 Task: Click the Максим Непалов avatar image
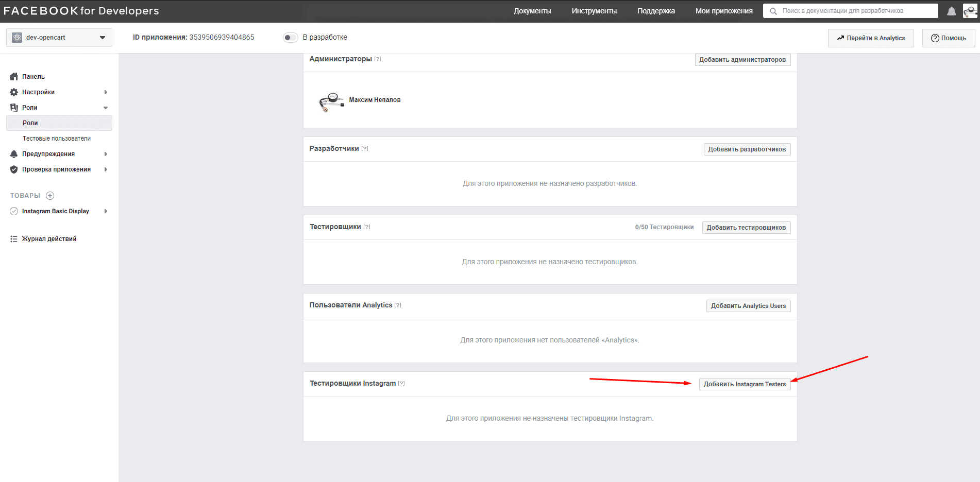coord(331,101)
